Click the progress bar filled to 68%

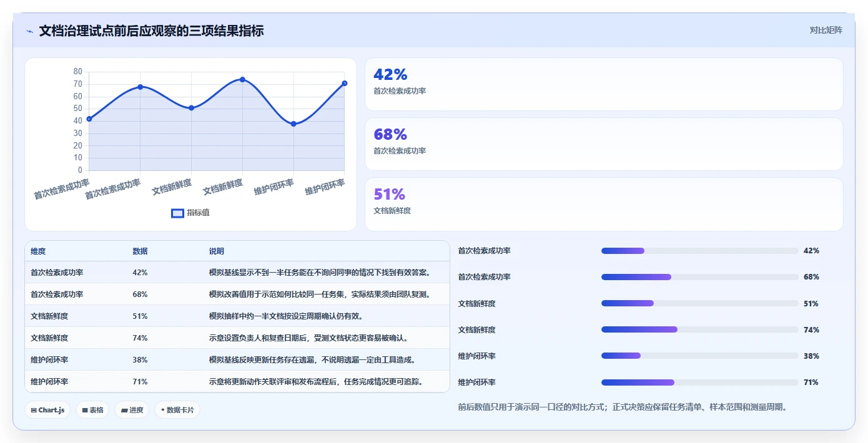tap(700, 277)
